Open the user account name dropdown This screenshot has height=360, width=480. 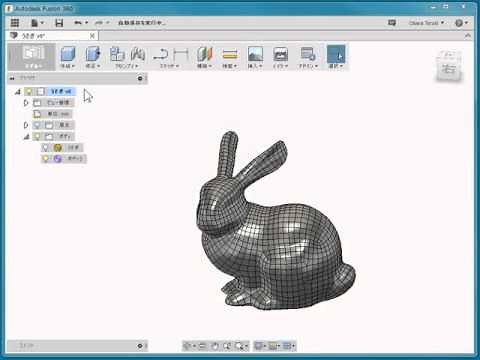(427, 23)
